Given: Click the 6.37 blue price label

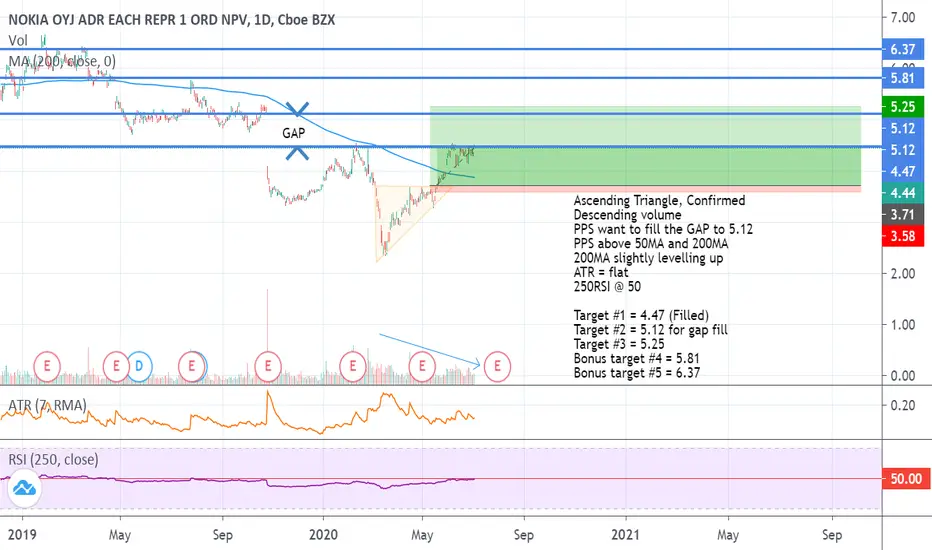Looking at the screenshot, I should coord(903,49).
